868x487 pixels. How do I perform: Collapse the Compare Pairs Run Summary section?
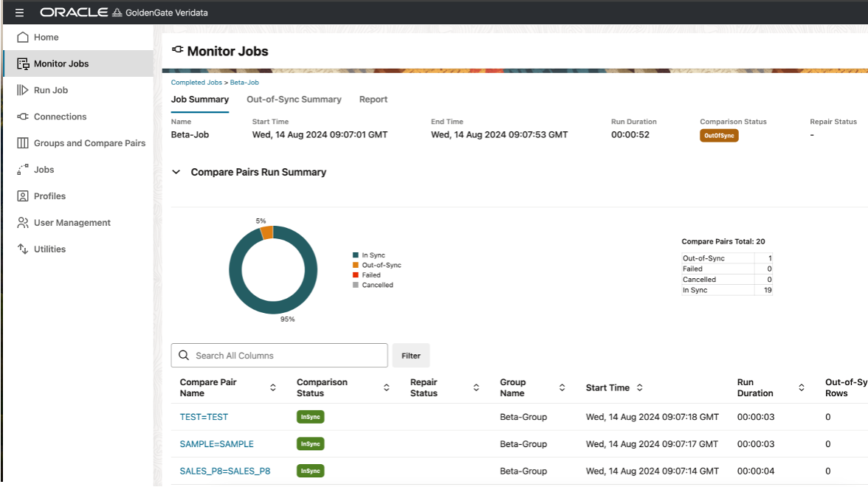tap(176, 172)
